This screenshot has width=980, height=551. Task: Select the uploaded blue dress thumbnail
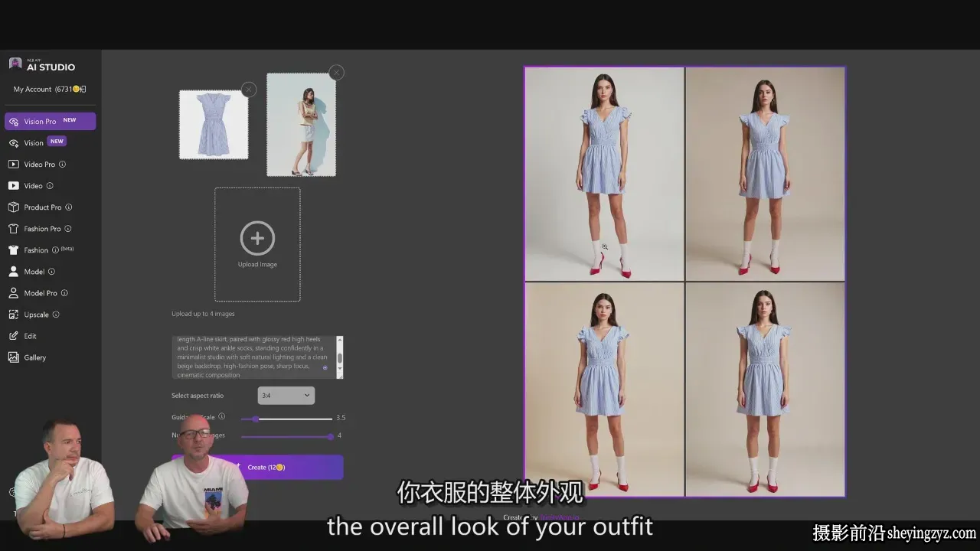(214, 125)
